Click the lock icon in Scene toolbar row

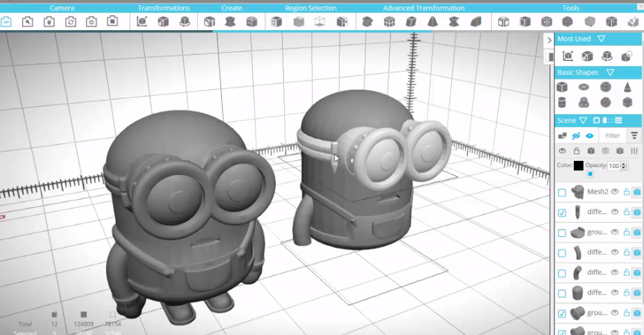[x=576, y=151]
